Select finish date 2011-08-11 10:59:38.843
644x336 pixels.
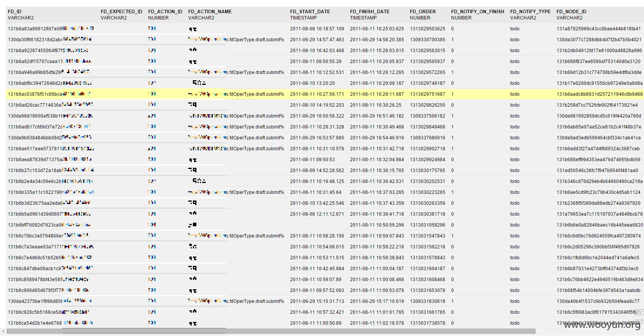click(x=377, y=258)
